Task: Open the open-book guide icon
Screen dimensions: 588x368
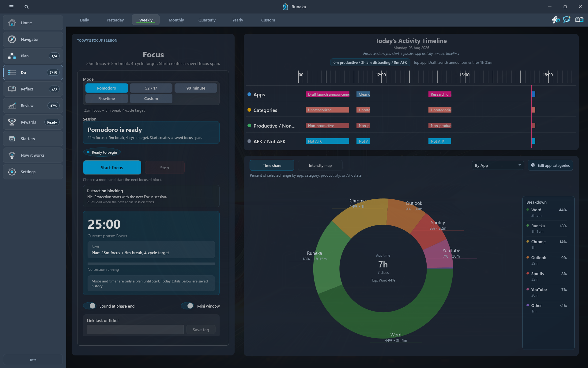Action: pyautogui.click(x=579, y=20)
